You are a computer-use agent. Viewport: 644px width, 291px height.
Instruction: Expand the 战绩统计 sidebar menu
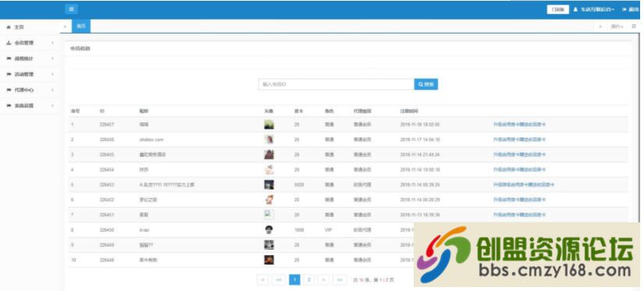30,59
